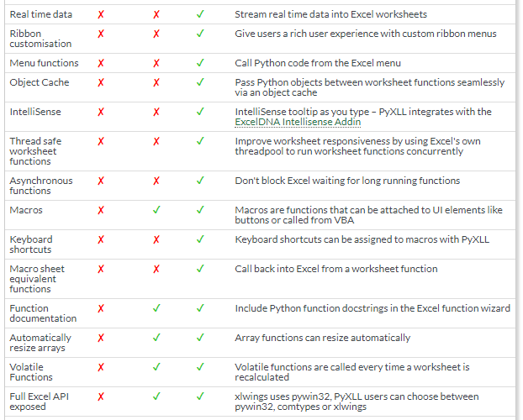Screen dimensions: 523x420
Task: Select the Macro sheet equivalent functions label
Action: point(37,279)
